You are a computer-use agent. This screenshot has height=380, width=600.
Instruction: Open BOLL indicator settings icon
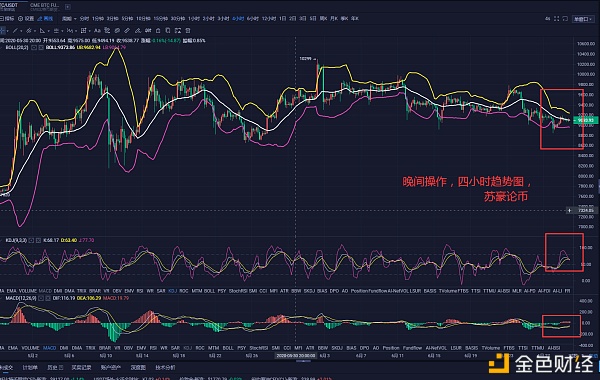[x=34, y=47]
